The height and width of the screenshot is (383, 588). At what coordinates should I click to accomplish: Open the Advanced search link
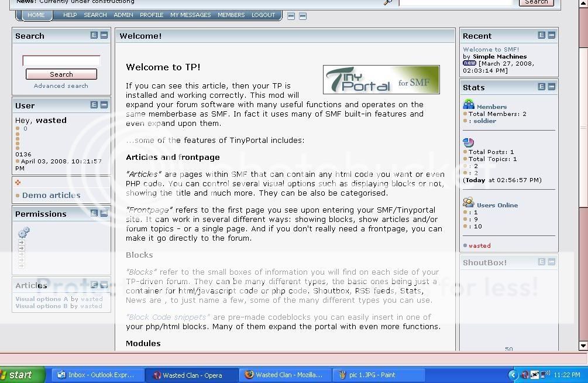(61, 86)
